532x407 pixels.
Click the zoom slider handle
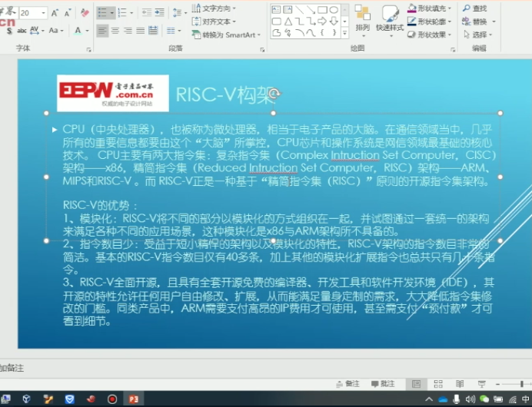coord(522,384)
